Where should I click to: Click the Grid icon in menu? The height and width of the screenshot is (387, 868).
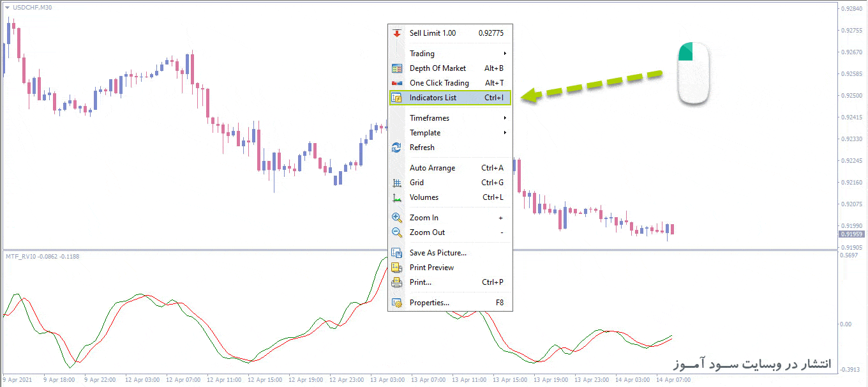tap(396, 183)
